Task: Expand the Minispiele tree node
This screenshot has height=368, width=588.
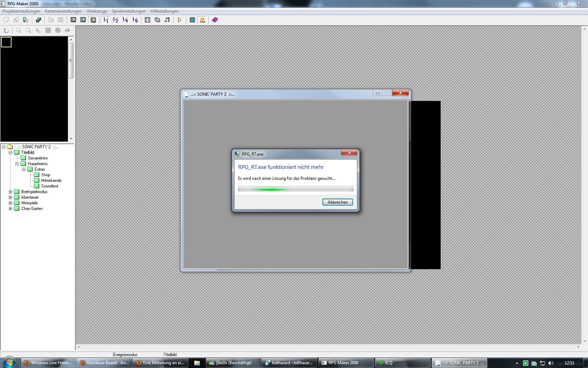Action: pyautogui.click(x=10, y=203)
